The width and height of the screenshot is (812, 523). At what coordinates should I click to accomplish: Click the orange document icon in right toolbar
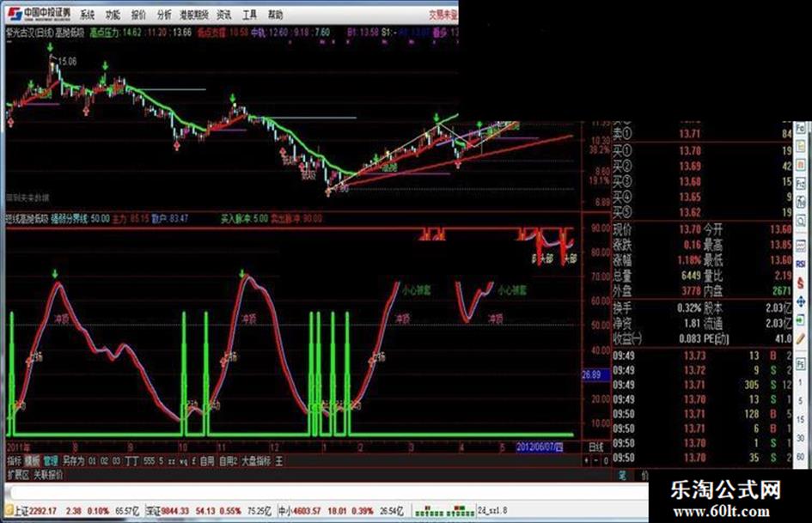[801, 165]
